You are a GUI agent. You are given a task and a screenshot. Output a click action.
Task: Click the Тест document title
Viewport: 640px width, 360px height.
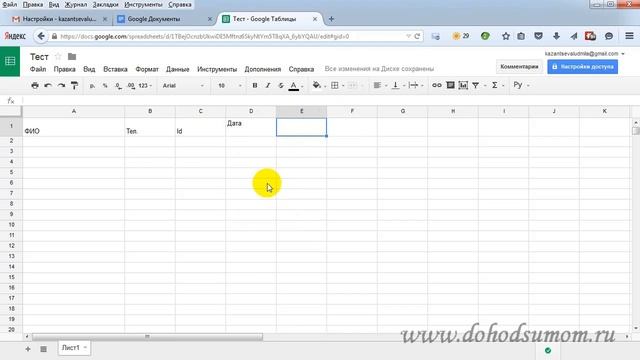point(39,57)
